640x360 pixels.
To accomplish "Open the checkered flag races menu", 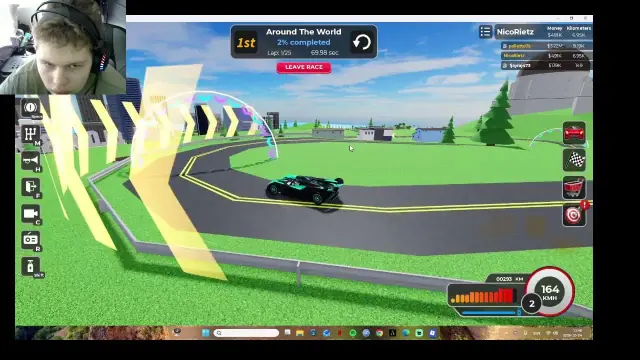I will coord(574,160).
